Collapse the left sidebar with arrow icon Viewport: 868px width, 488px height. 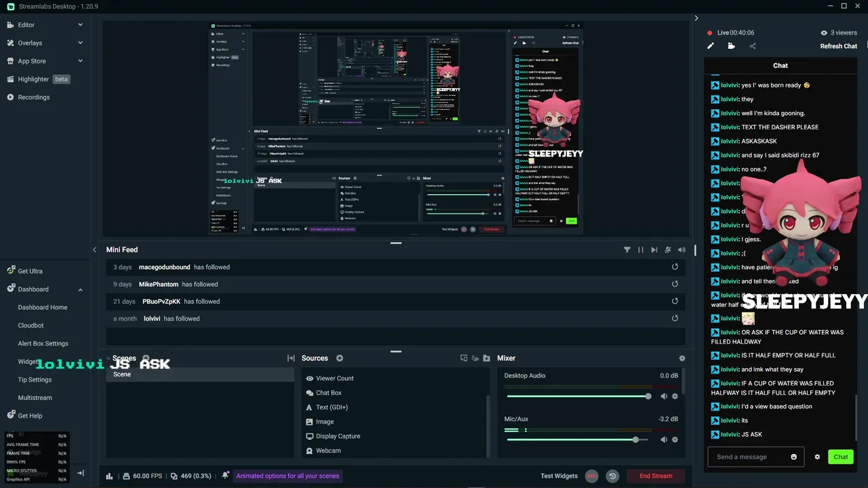pos(80,473)
